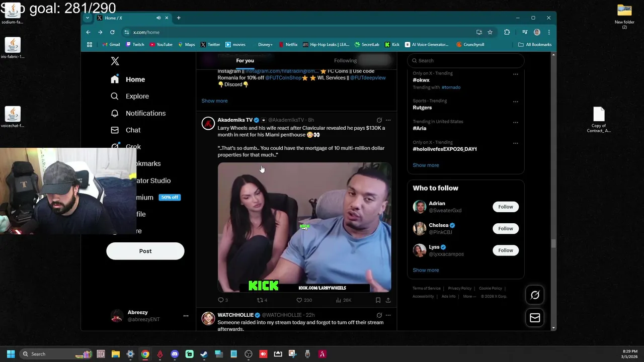Open Explore in the X sidebar
The image size is (644, 362).
pyautogui.click(x=130, y=96)
